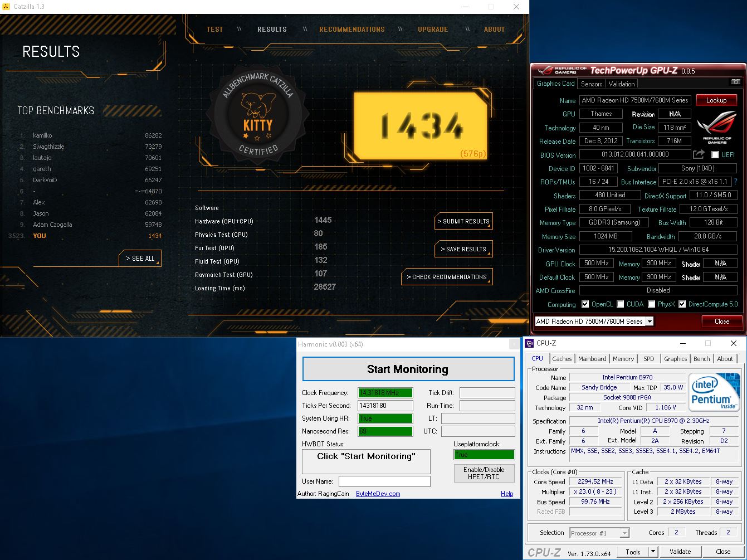
Task: Open the ByteMeDev.com link
Action: [378, 494]
